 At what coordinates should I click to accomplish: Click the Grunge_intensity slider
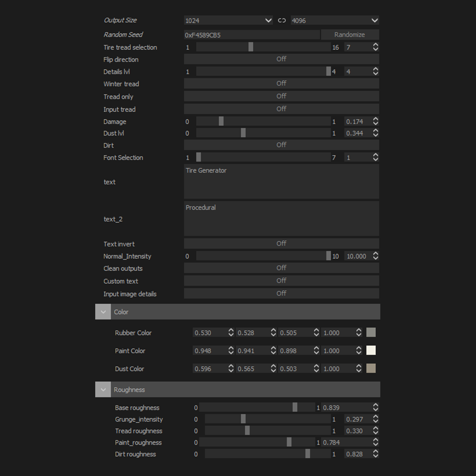[268, 419]
